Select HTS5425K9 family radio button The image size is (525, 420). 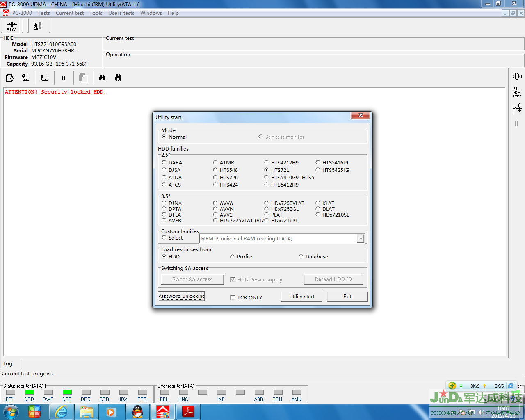317,170
